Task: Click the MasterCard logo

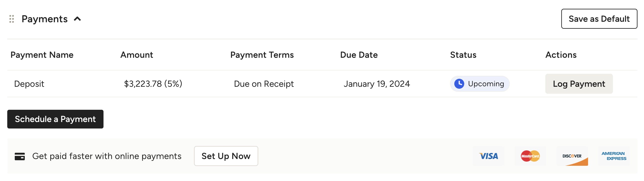Action: point(530,156)
